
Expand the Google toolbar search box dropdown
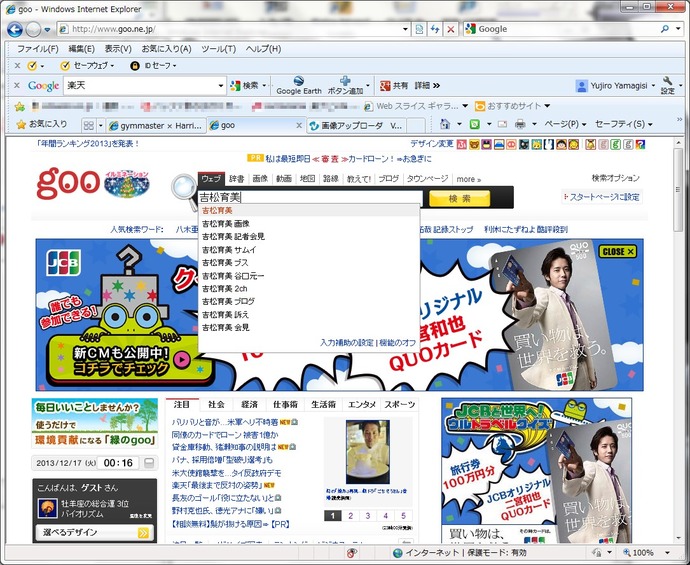tap(221, 85)
